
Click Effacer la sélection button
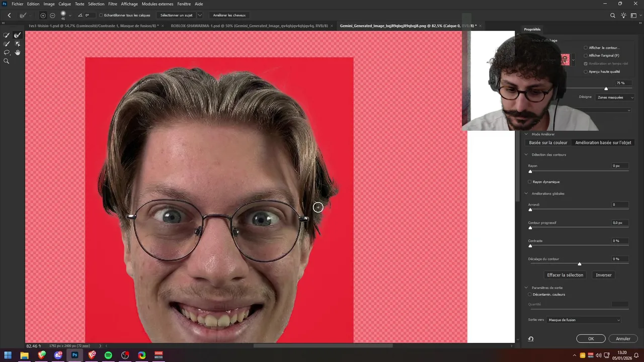565,275
